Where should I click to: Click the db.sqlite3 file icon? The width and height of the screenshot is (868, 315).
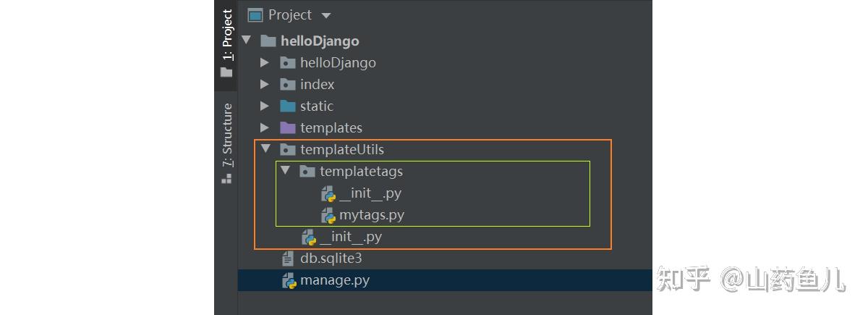tap(289, 259)
